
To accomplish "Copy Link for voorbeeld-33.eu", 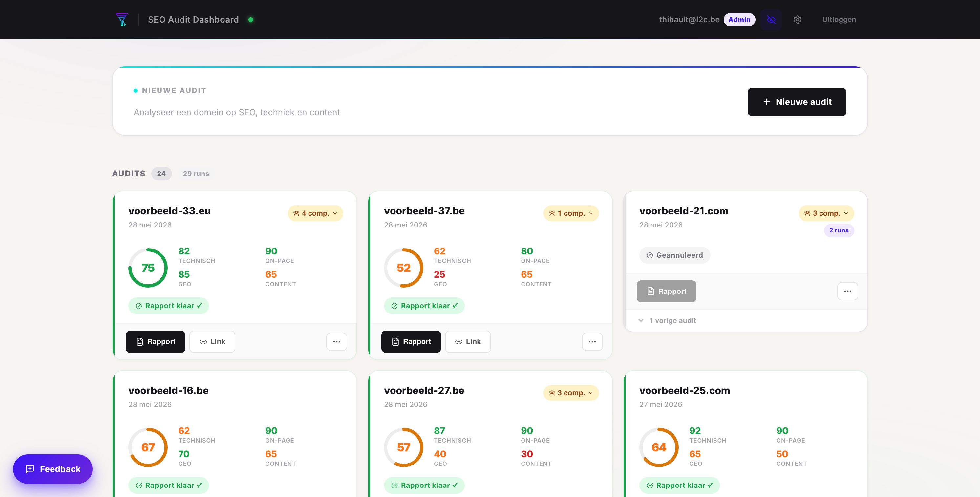I will (x=212, y=341).
